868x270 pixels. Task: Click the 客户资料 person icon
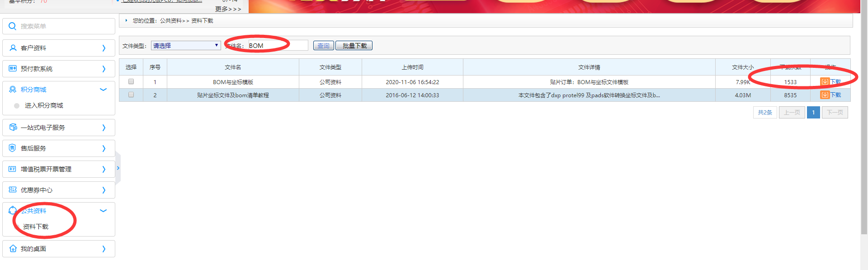click(x=13, y=48)
